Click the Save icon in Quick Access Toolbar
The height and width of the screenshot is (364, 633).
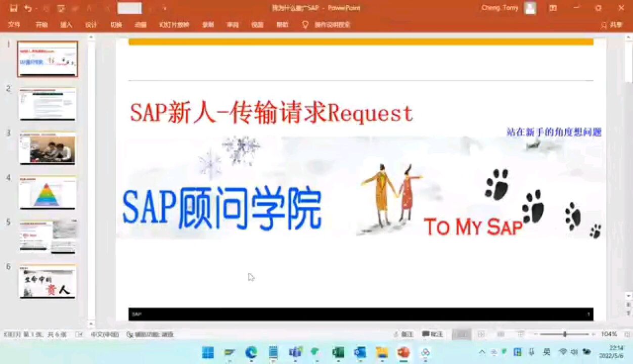[14, 8]
